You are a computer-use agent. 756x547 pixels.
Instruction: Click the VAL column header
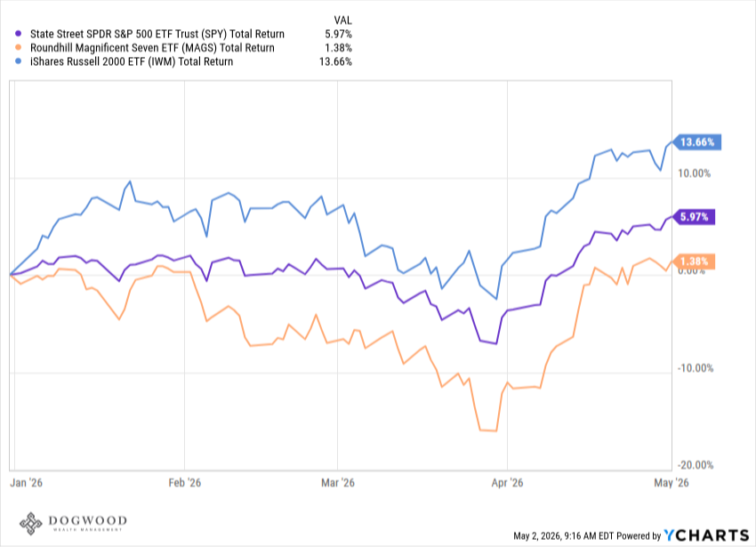[x=342, y=20]
